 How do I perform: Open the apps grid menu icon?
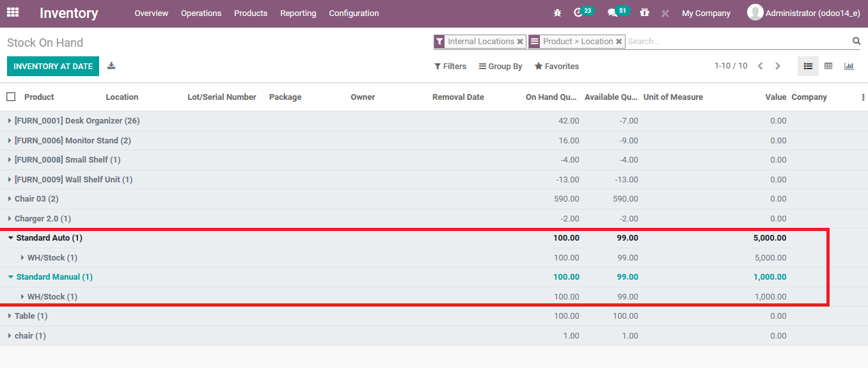pyautogui.click(x=13, y=12)
